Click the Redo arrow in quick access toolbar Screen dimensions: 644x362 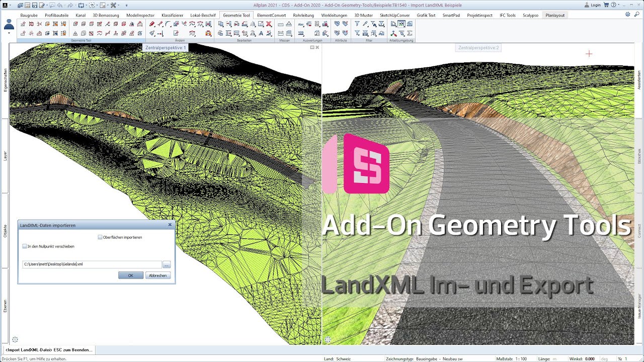(x=70, y=5)
